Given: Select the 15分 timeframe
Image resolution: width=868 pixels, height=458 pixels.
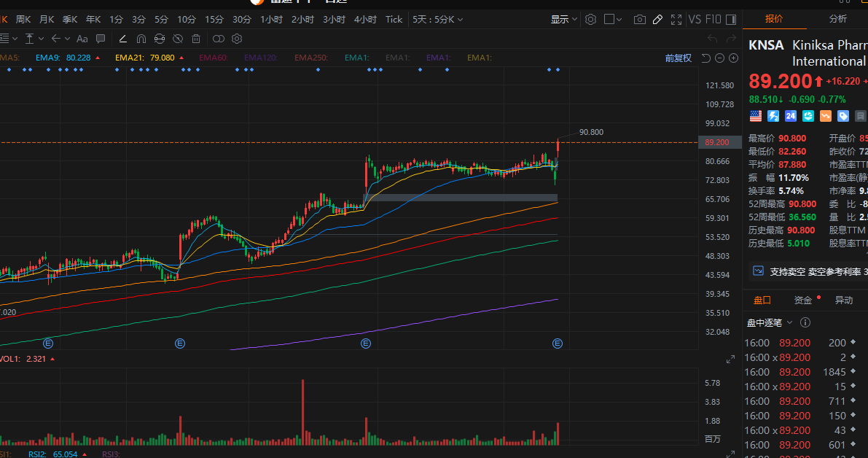Looking at the screenshot, I should click(x=214, y=20).
